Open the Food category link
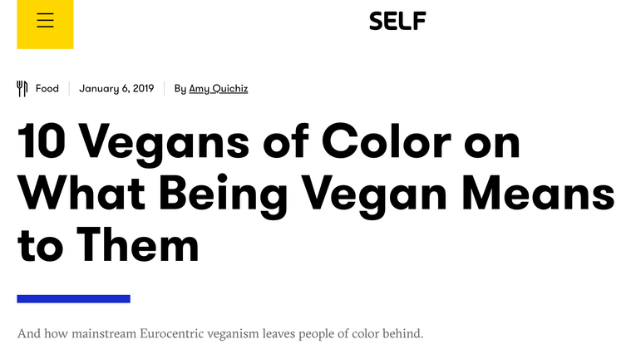The height and width of the screenshot is (364, 631). 47,88
